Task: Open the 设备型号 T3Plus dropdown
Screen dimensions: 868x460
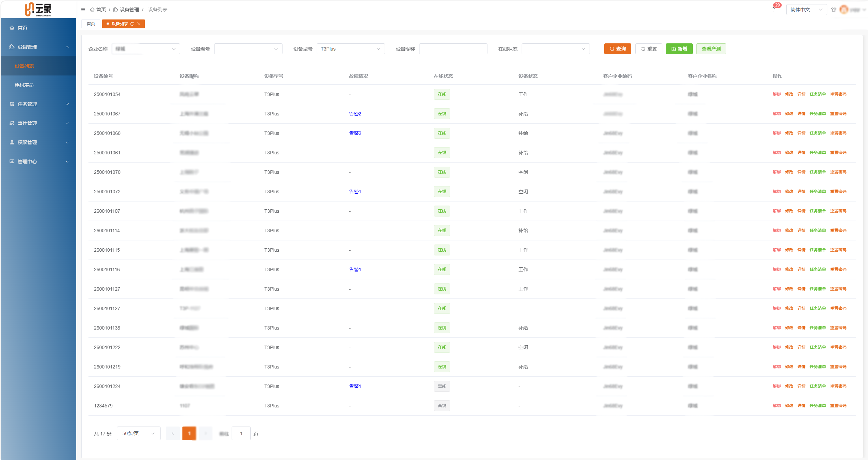Action: point(351,49)
